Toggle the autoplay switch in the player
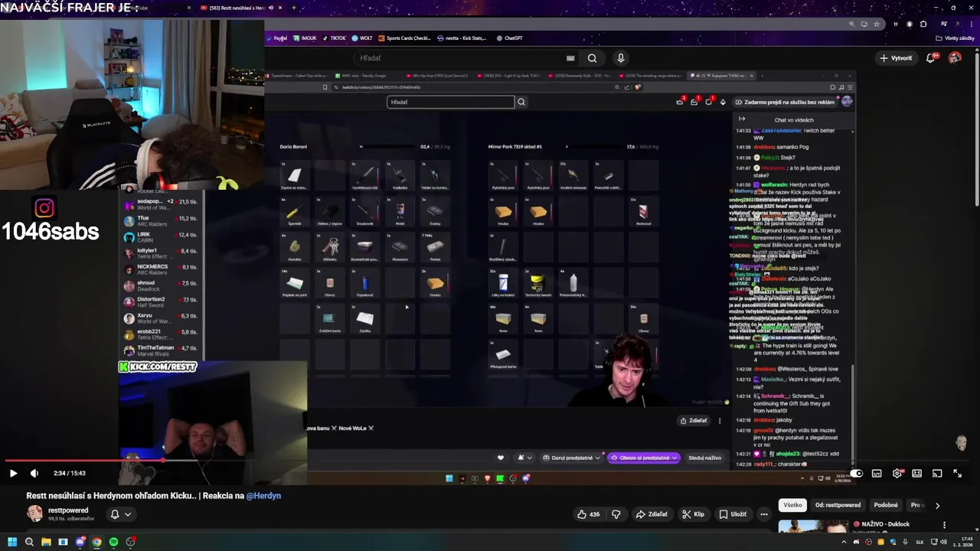 tap(856, 474)
